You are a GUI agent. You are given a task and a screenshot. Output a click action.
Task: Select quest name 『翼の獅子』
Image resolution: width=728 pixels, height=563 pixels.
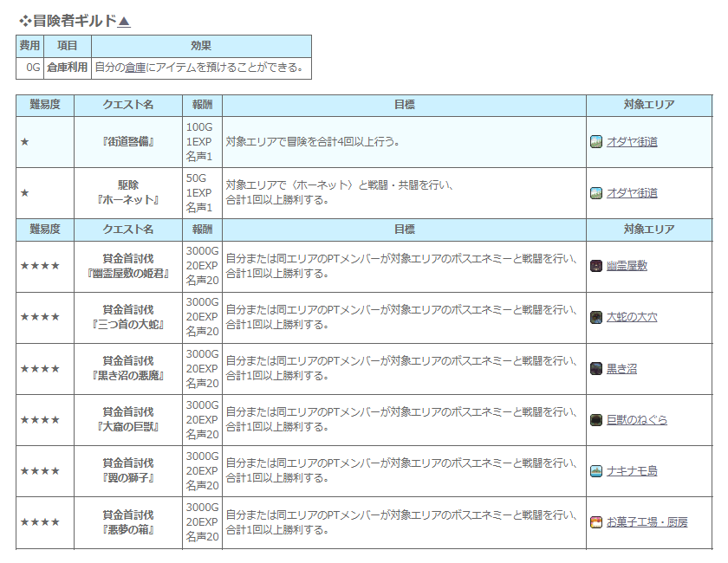coord(128,477)
